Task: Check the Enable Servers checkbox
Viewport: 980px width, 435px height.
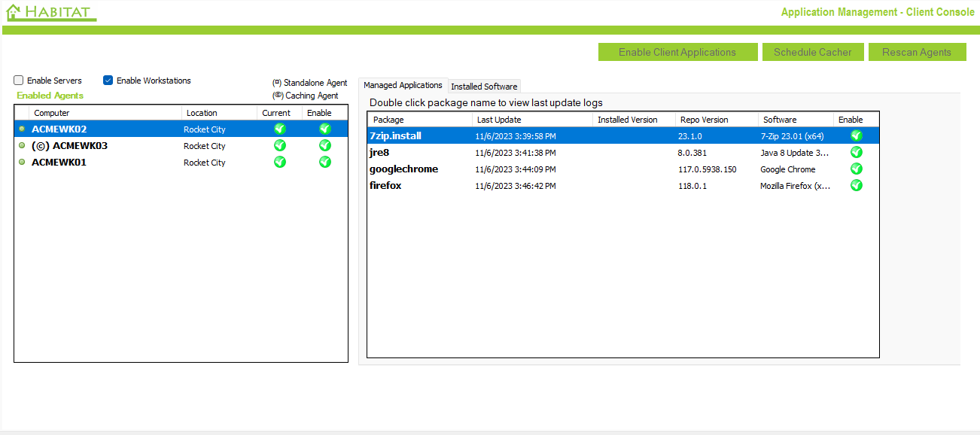Action: [x=19, y=81]
